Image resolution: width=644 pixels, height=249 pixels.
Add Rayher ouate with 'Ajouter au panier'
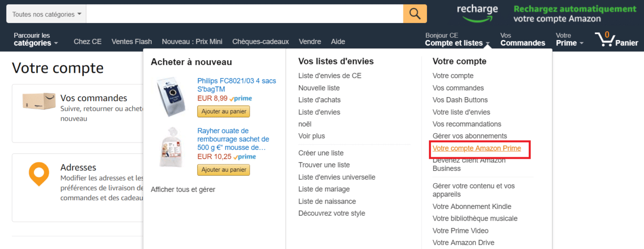pyautogui.click(x=223, y=169)
